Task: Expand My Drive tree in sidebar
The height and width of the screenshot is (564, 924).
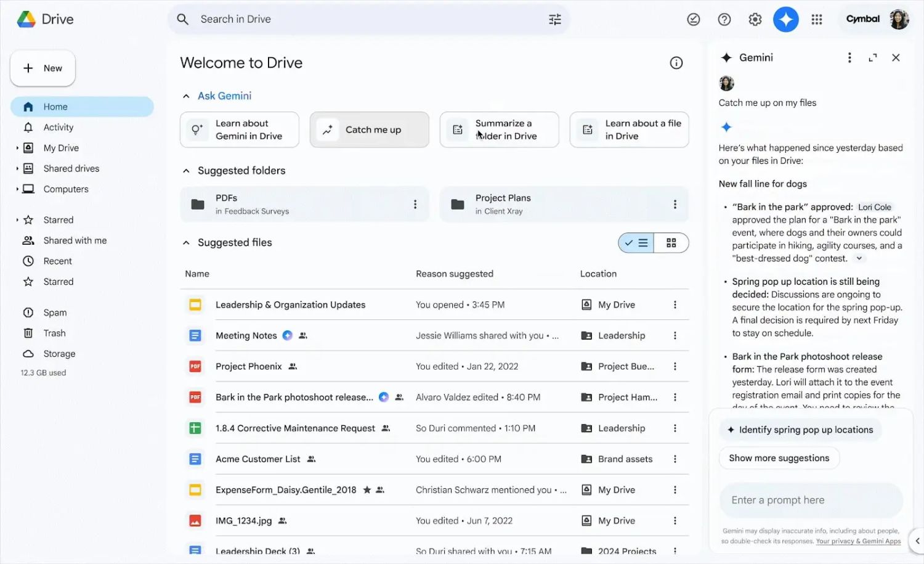Action: click(17, 148)
